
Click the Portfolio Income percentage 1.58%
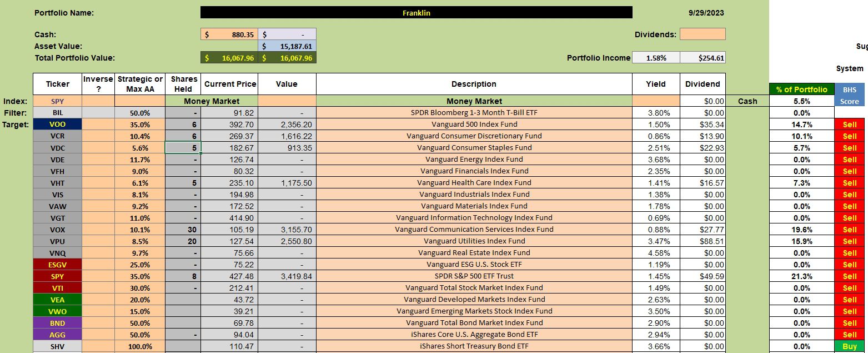pyautogui.click(x=656, y=58)
